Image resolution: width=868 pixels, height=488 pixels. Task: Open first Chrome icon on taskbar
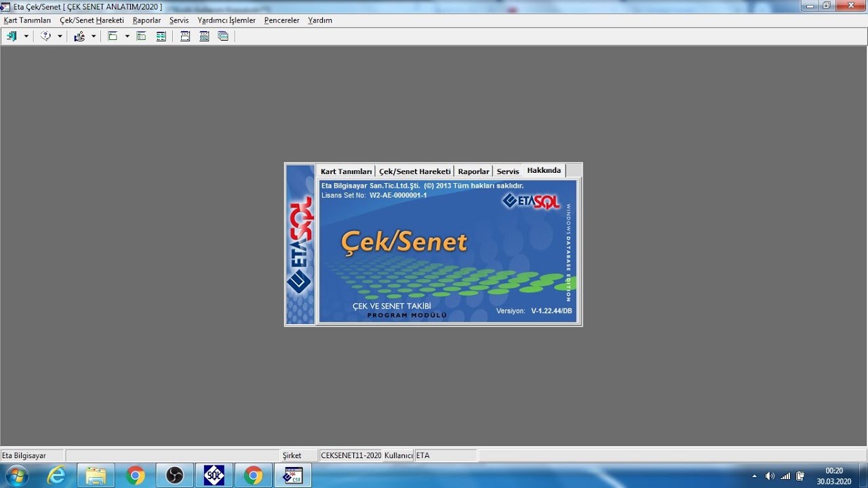click(x=135, y=476)
